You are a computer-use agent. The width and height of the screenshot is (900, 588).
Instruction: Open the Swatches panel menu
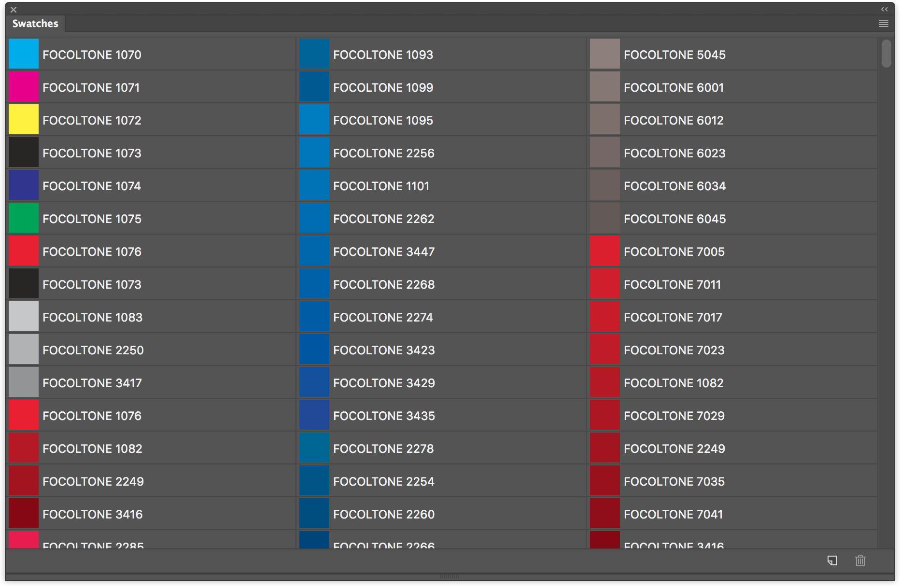coord(884,23)
